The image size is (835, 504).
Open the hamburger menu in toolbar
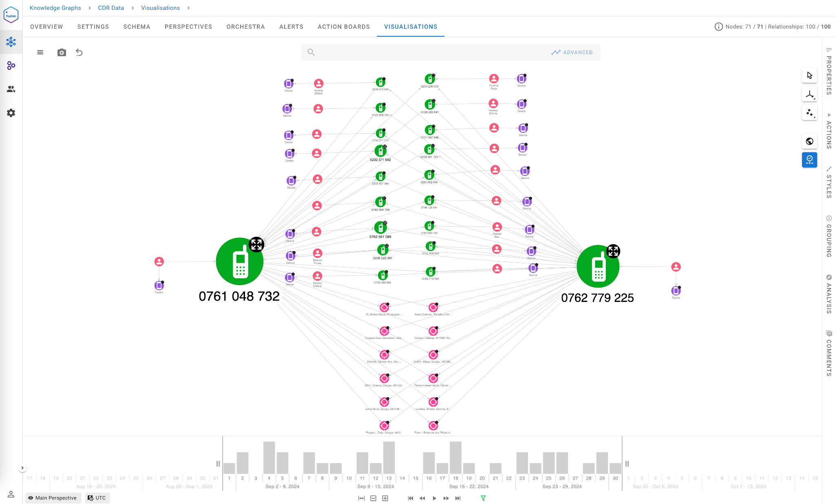[40, 53]
